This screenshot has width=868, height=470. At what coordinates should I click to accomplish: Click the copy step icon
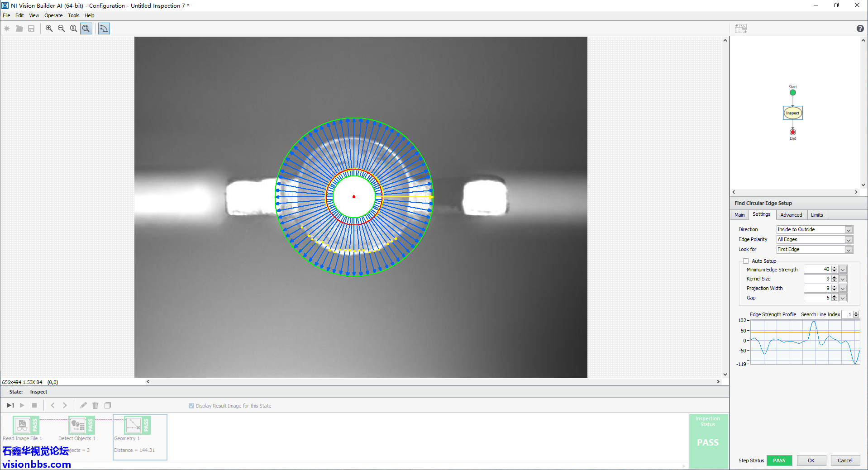pyautogui.click(x=108, y=405)
